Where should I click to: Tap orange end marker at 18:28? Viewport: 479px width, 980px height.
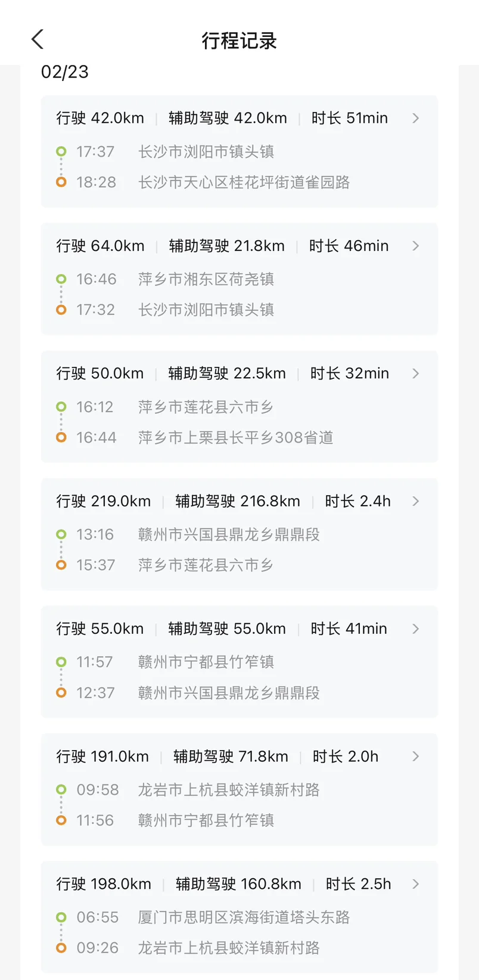coord(61,182)
